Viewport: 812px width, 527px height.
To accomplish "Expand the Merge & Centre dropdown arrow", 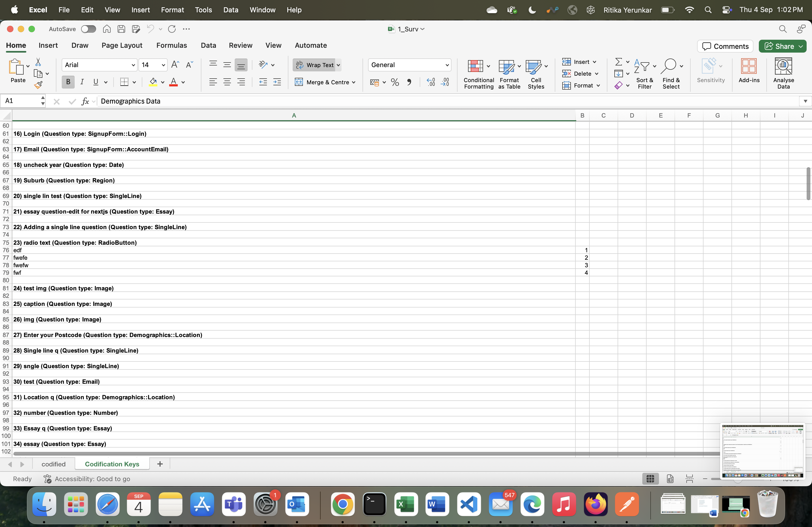I will click(354, 82).
